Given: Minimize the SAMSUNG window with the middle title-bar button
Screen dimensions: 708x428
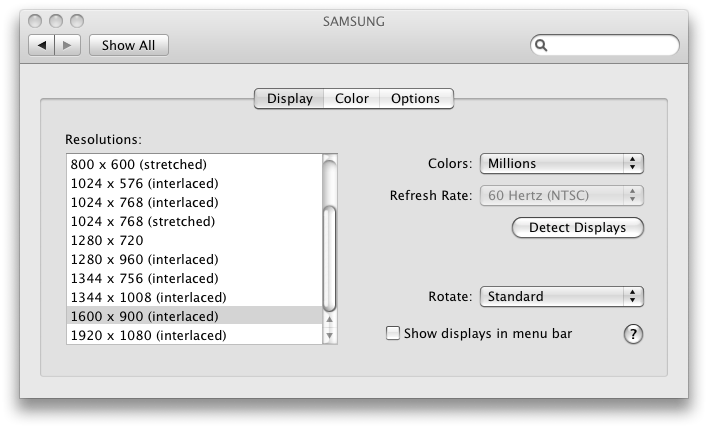Looking at the screenshot, I should [x=56, y=21].
